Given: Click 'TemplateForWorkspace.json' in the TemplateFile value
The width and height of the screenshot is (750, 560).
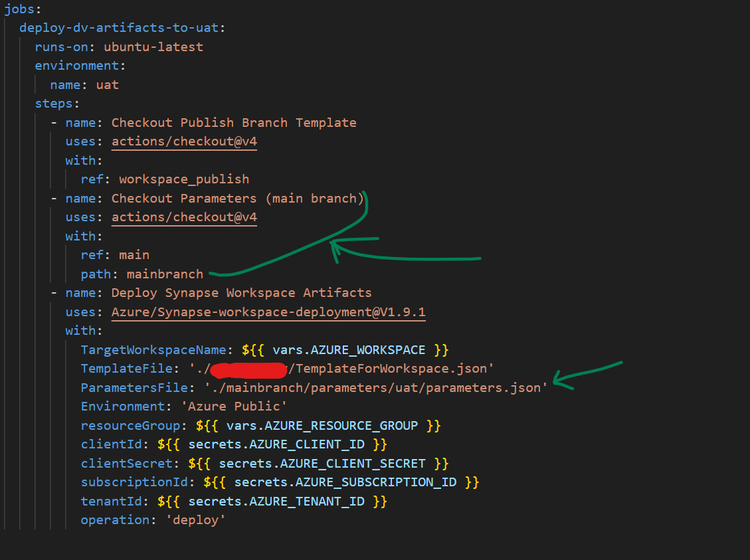Looking at the screenshot, I should point(391,369).
